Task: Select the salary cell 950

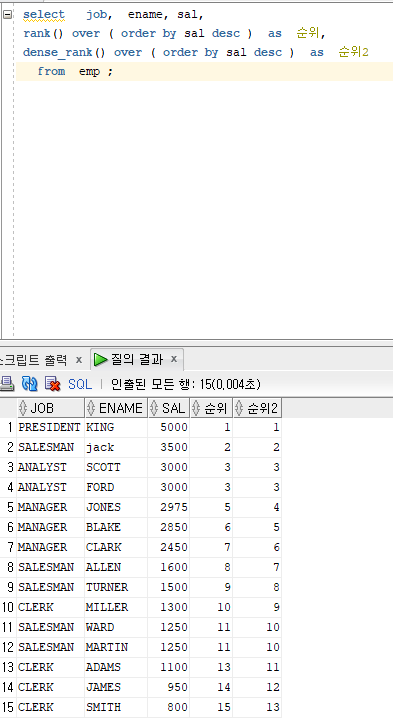Action: click(x=169, y=687)
